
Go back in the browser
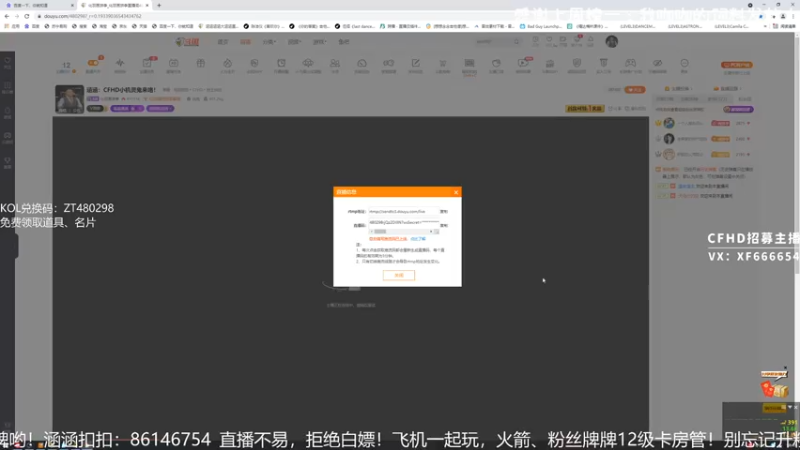pyautogui.click(x=7, y=16)
